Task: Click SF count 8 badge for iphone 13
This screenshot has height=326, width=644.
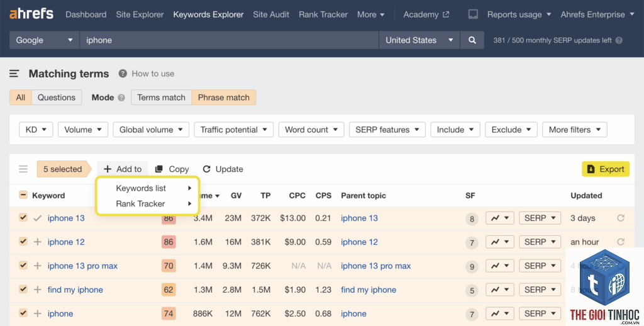Action: [x=472, y=219]
